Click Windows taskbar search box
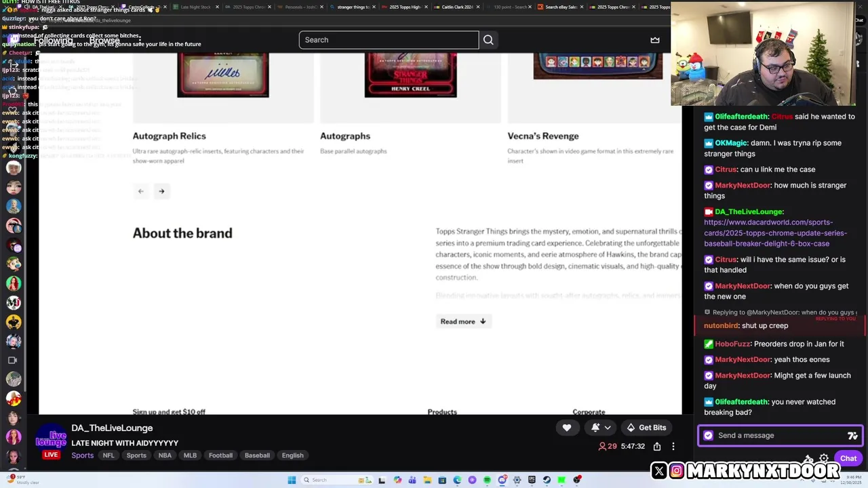This screenshot has width=868, height=488. 337,480
